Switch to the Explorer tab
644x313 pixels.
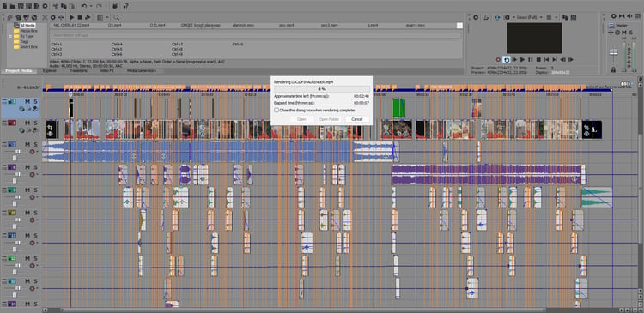[x=50, y=70]
